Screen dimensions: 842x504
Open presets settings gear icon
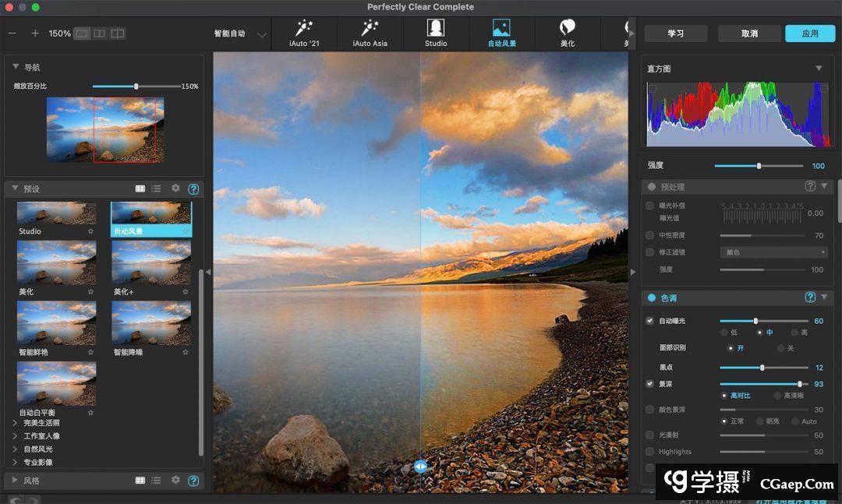(175, 189)
